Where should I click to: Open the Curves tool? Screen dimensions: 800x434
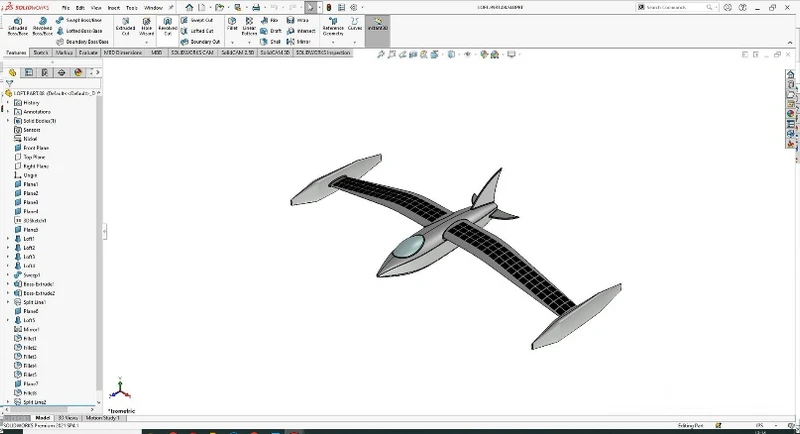(x=355, y=24)
